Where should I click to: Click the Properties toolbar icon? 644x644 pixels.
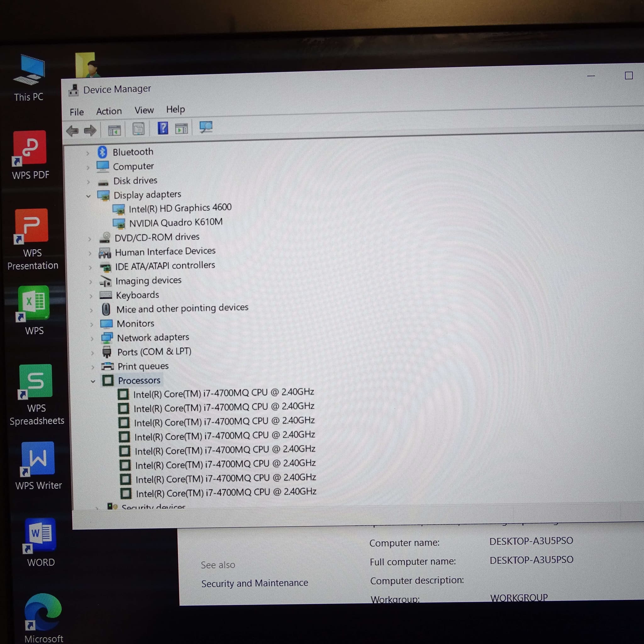(x=138, y=129)
